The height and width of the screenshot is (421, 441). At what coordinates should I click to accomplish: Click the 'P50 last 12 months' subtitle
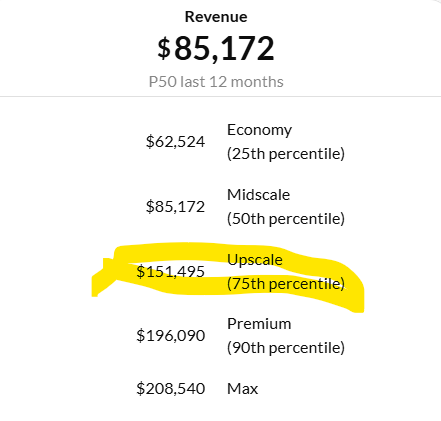[216, 82]
